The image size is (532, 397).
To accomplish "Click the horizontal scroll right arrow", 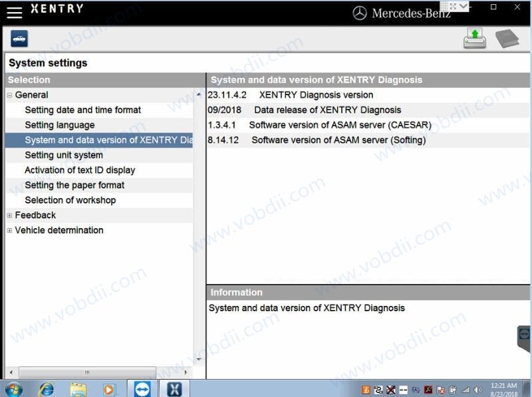I will pyautogui.click(x=186, y=372).
